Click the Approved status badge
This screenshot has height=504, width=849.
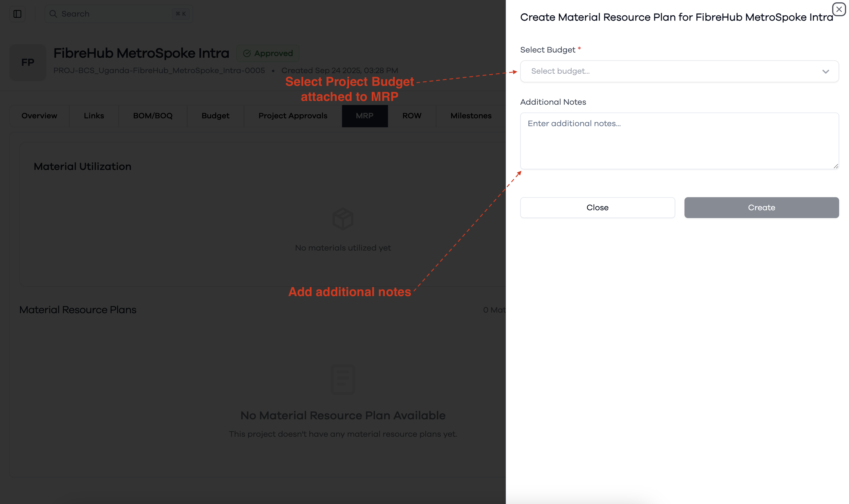coord(268,53)
